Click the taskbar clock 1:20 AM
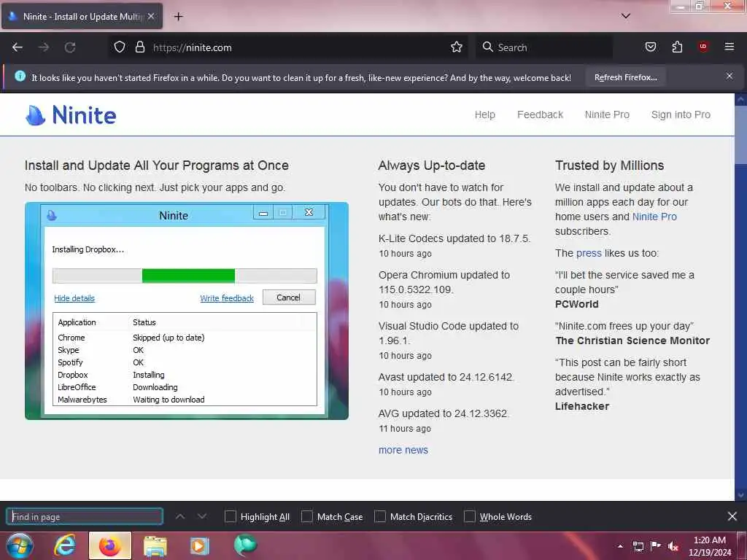Viewport: 747px width, 560px height. tap(709, 540)
